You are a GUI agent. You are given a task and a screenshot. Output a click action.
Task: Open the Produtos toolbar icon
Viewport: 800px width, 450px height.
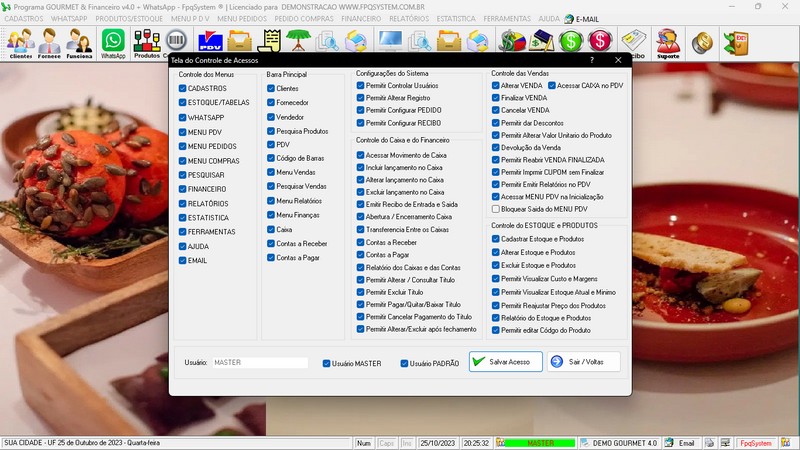click(147, 43)
